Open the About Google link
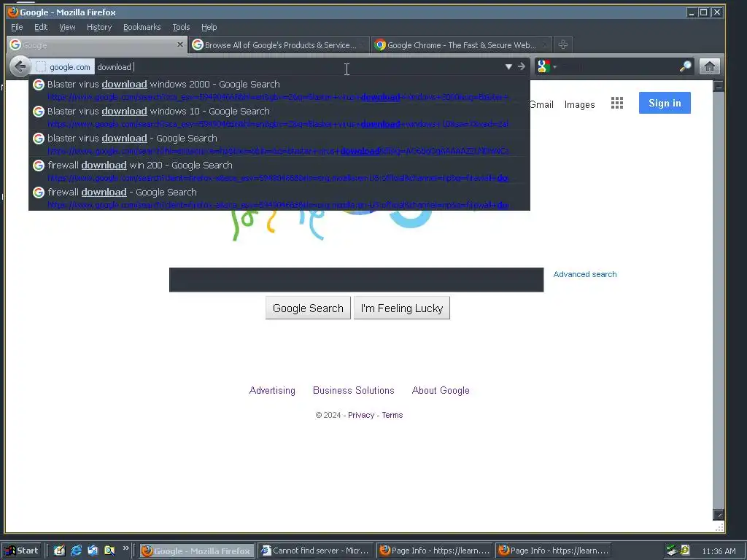 tap(441, 391)
